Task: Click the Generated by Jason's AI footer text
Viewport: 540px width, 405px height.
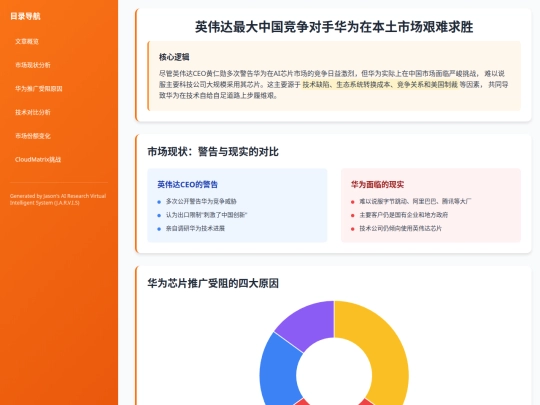Action: [x=58, y=199]
